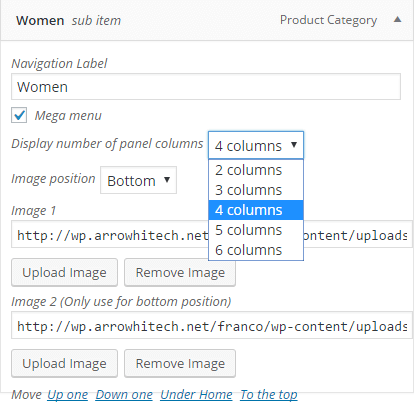
Task: Select 2 columns option
Action: click(x=256, y=170)
